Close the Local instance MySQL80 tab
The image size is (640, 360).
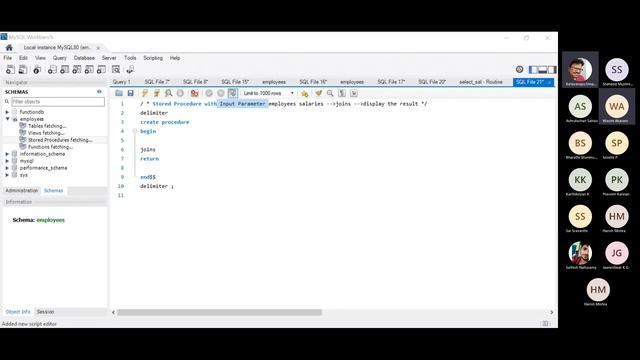click(98, 48)
